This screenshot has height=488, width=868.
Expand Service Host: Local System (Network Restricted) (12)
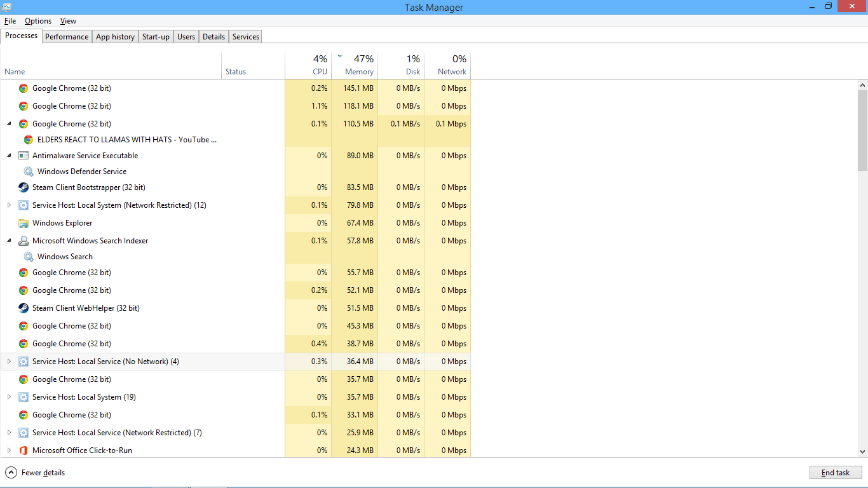(9, 205)
